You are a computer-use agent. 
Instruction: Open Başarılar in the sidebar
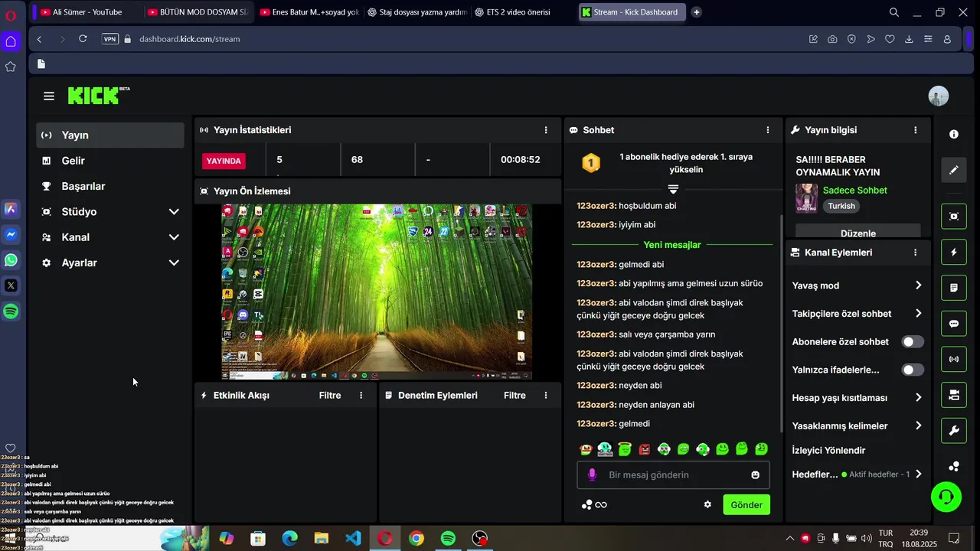(x=110, y=186)
